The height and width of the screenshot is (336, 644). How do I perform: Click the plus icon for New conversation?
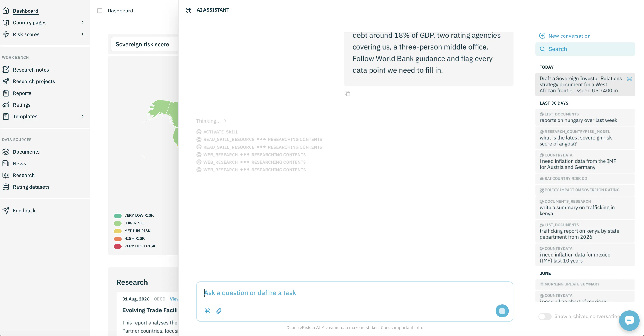click(x=542, y=36)
